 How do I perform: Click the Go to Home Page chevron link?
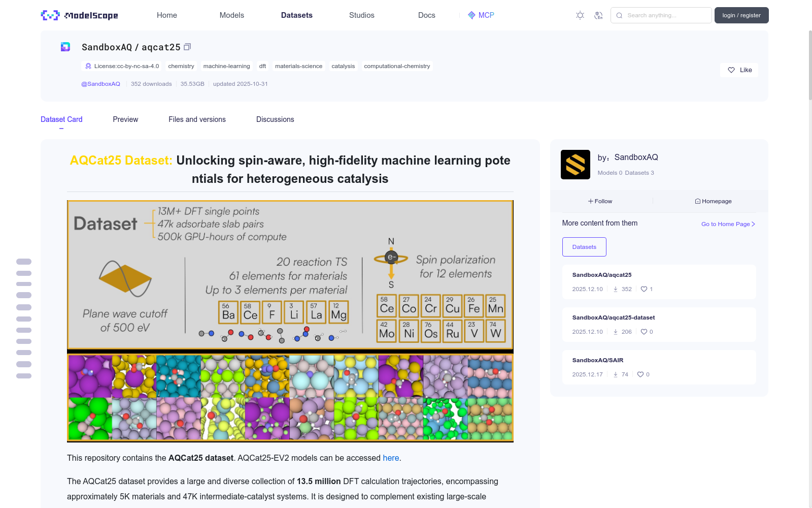[x=728, y=224]
